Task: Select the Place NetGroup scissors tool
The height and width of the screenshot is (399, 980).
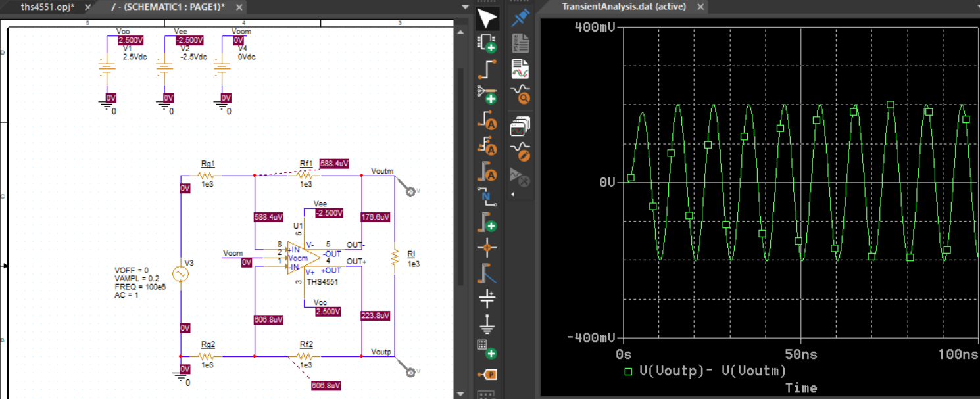Action: point(487,95)
